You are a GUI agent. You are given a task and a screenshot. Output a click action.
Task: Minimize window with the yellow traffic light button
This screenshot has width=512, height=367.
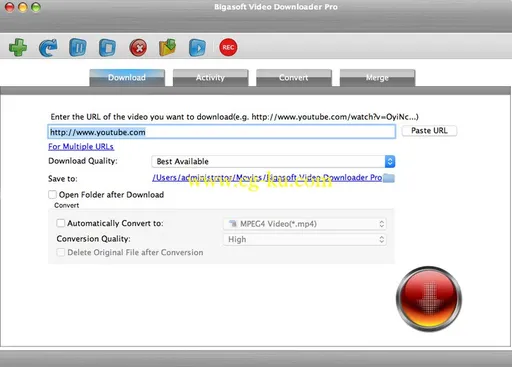point(23,7)
